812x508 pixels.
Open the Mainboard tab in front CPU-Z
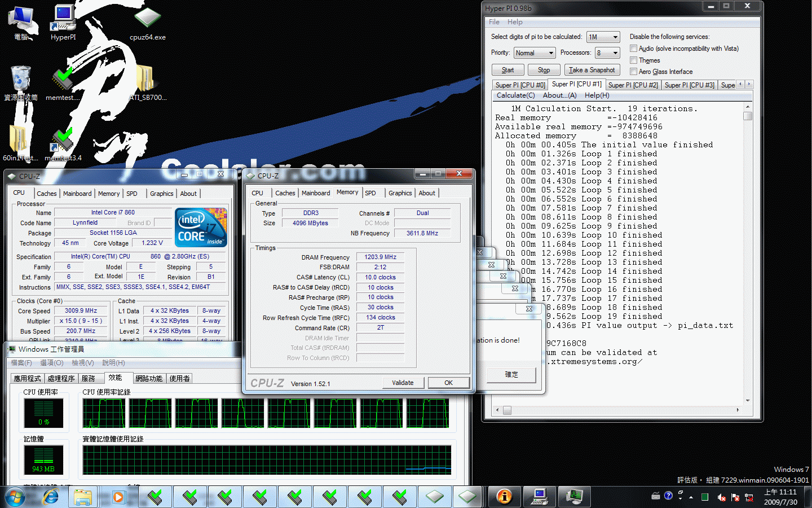click(x=316, y=193)
